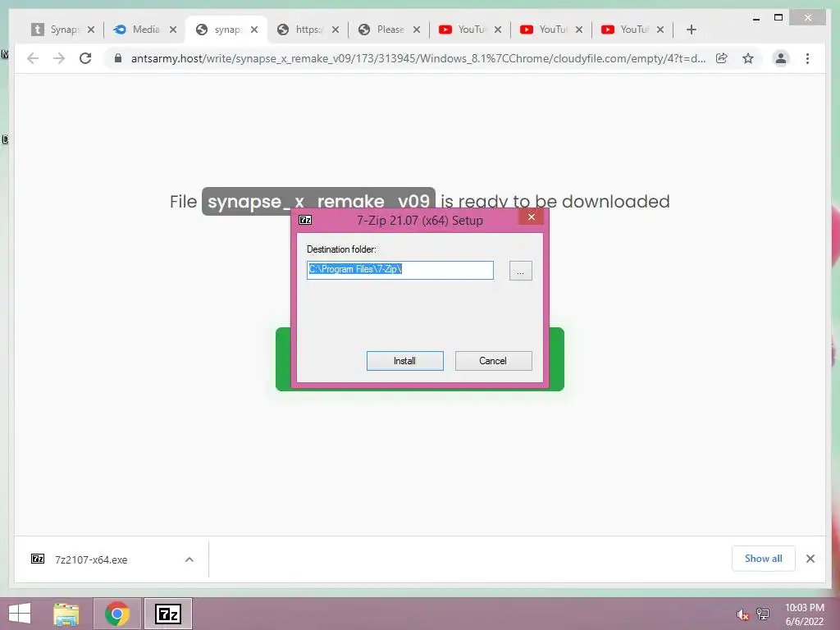Maximize the Chrome window
The image size is (840, 630).
coord(778,18)
